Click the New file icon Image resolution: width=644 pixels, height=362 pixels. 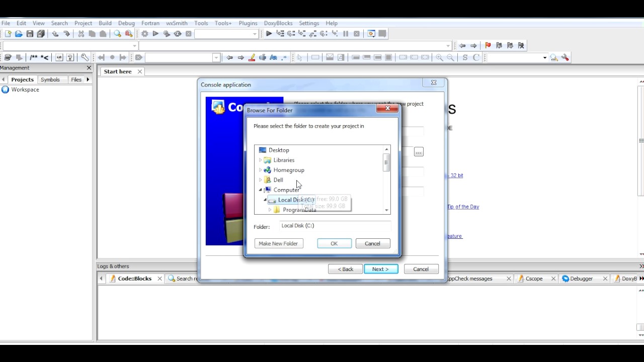(x=8, y=34)
